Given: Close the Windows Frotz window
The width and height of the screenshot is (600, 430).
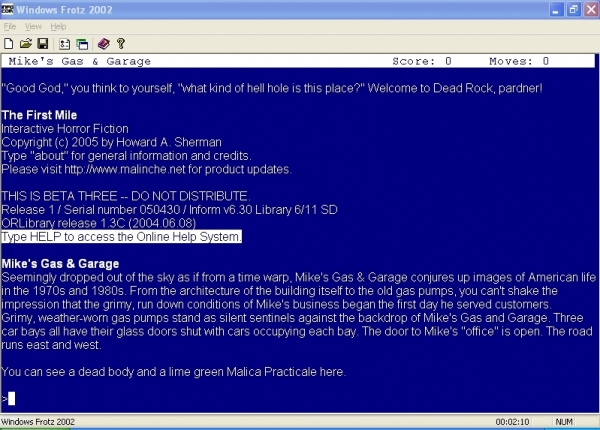Looking at the screenshot, I should click(x=591, y=10).
